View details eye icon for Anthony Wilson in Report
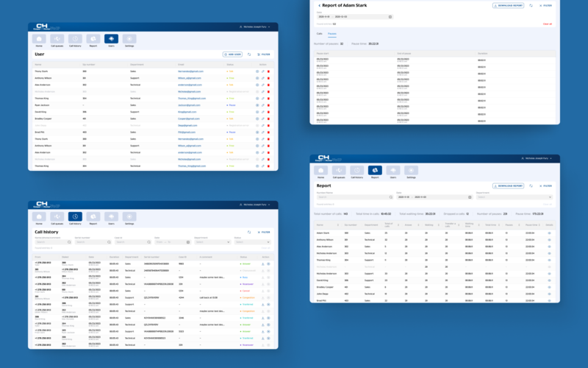Image resolution: width=588 pixels, height=368 pixels. coord(549,240)
